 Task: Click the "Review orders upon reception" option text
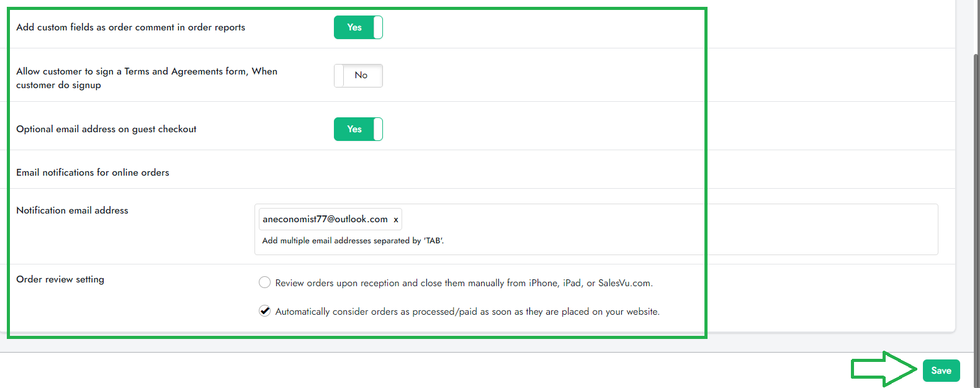coord(464,283)
